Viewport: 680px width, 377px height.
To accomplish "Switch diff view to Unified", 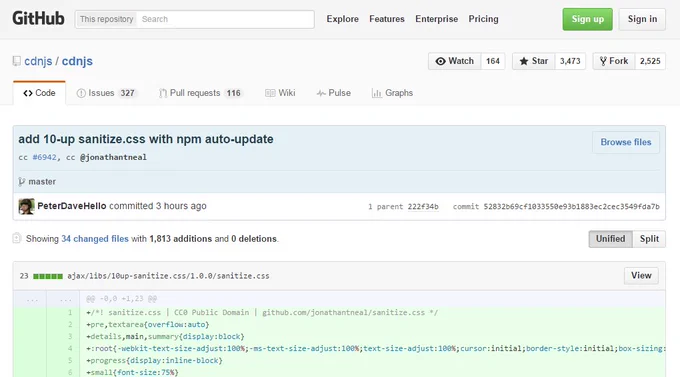I will tap(610, 239).
